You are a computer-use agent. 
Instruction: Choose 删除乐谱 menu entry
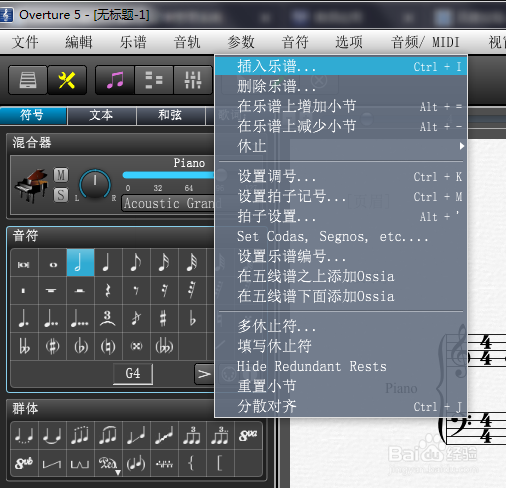[x=341, y=86]
